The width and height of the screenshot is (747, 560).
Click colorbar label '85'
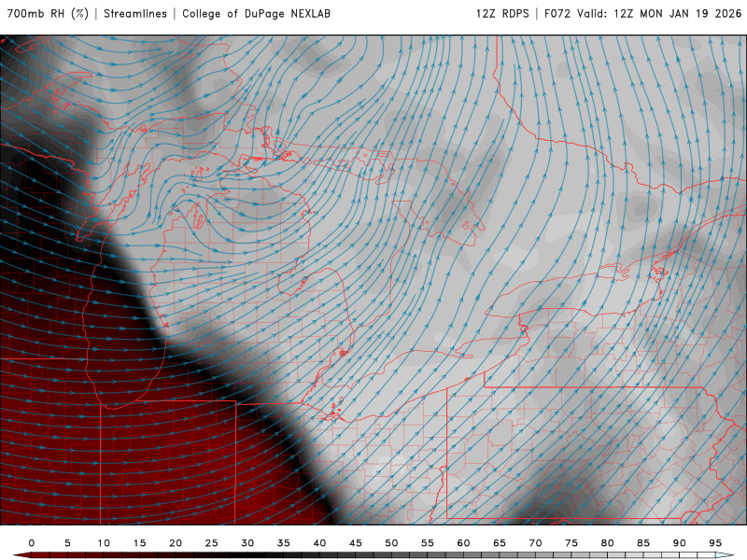click(x=643, y=543)
